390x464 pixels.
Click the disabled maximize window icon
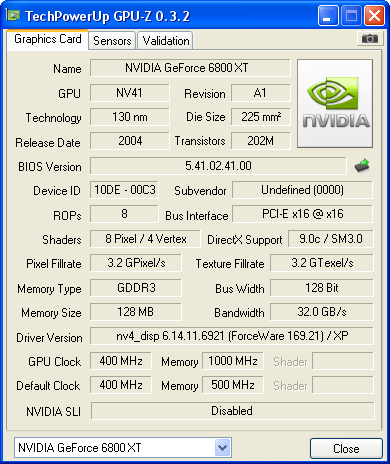pyautogui.click(x=351, y=15)
